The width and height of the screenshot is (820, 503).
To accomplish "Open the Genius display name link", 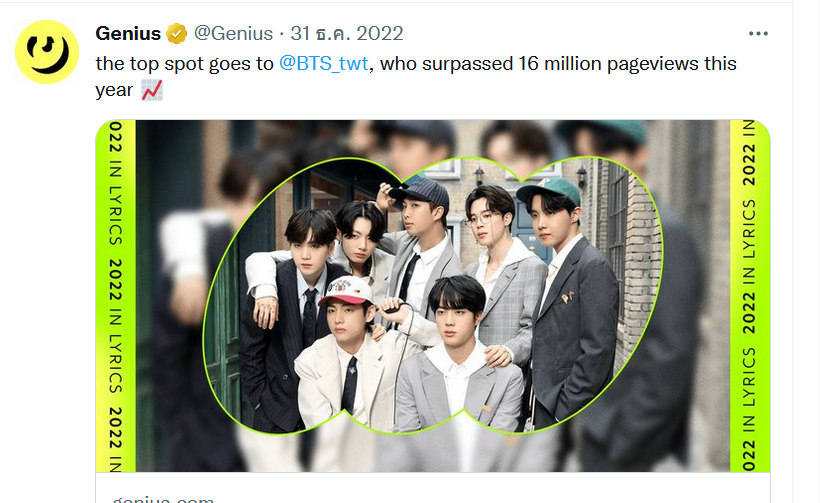I will coord(128,33).
